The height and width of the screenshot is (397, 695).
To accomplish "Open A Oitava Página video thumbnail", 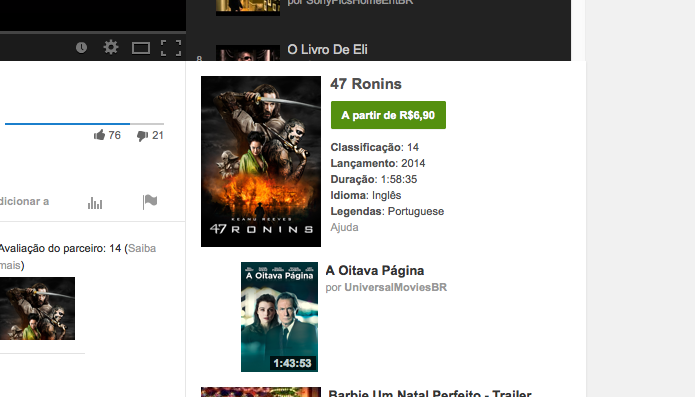I will pos(279,317).
